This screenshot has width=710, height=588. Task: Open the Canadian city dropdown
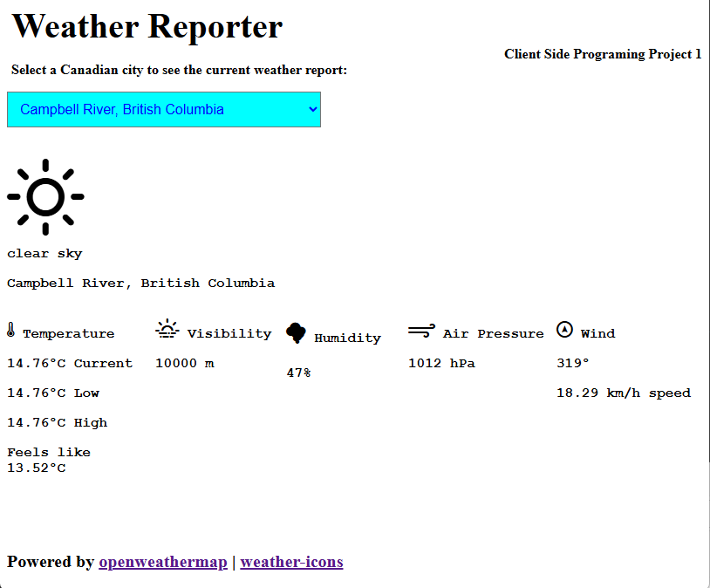pos(164,110)
